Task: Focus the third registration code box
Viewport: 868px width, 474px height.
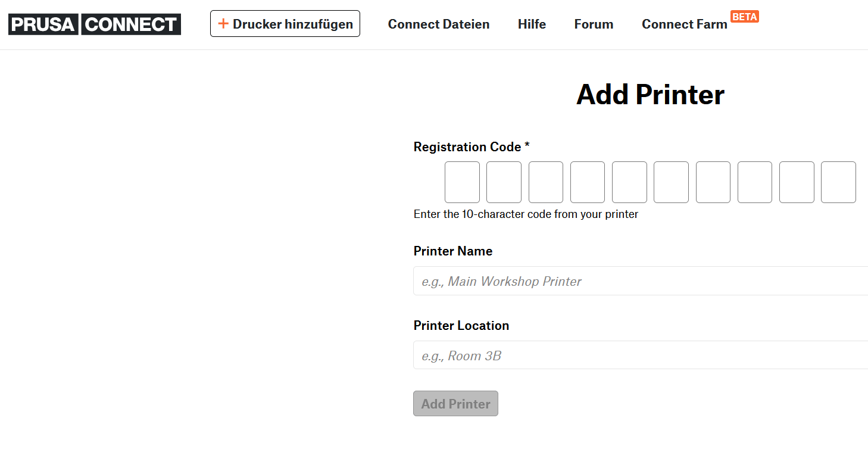Action: [x=546, y=182]
